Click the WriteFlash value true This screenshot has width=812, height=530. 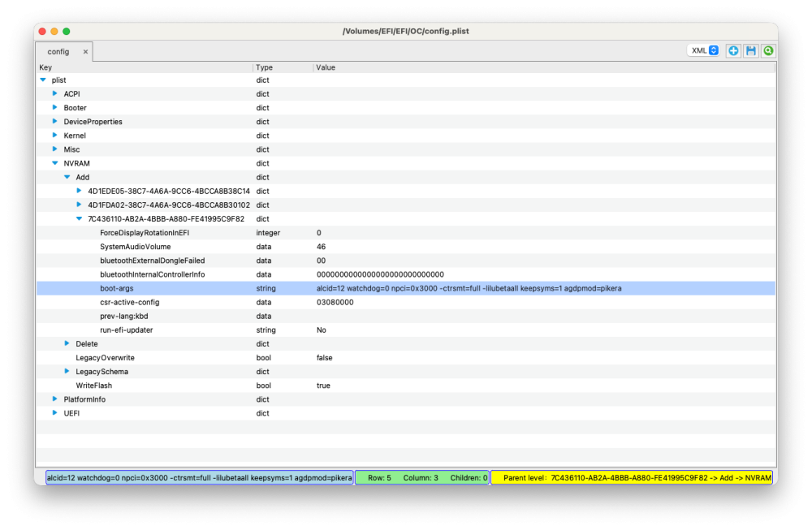coord(323,386)
